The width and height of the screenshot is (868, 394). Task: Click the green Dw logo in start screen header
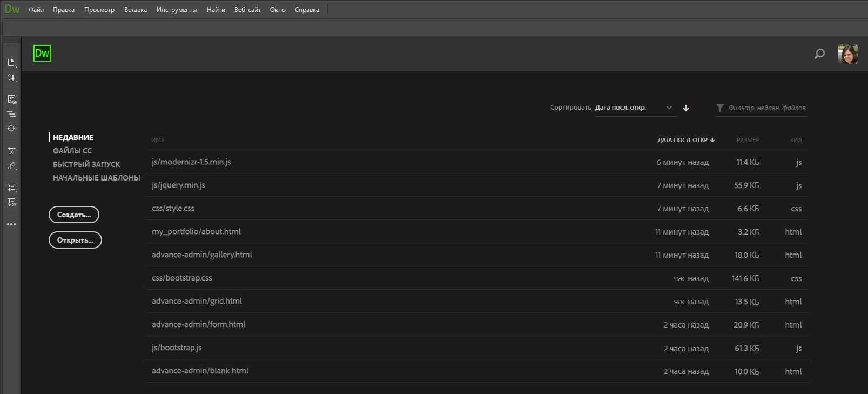[42, 53]
